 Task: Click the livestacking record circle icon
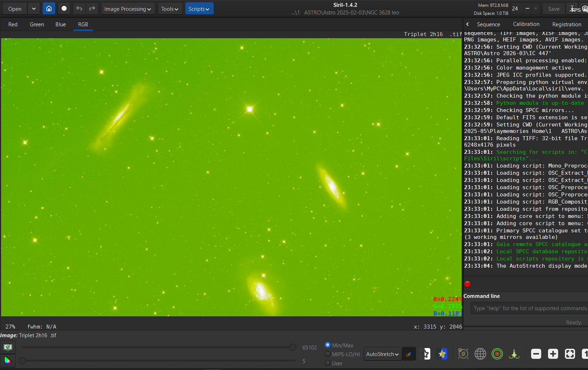click(64, 9)
